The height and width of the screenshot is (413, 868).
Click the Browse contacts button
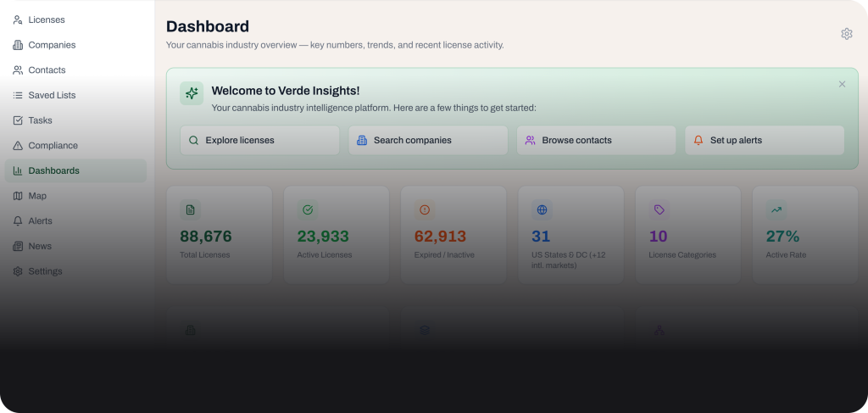click(x=596, y=140)
